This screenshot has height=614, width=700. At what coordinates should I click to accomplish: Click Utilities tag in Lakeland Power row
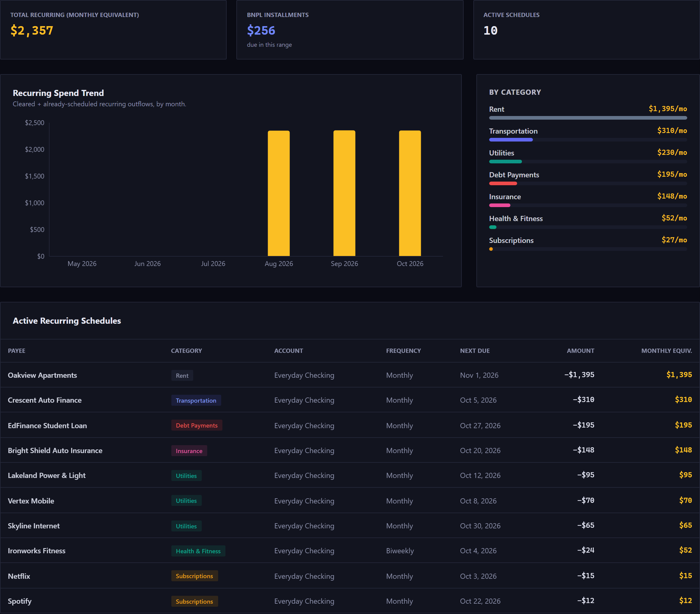[x=186, y=476]
